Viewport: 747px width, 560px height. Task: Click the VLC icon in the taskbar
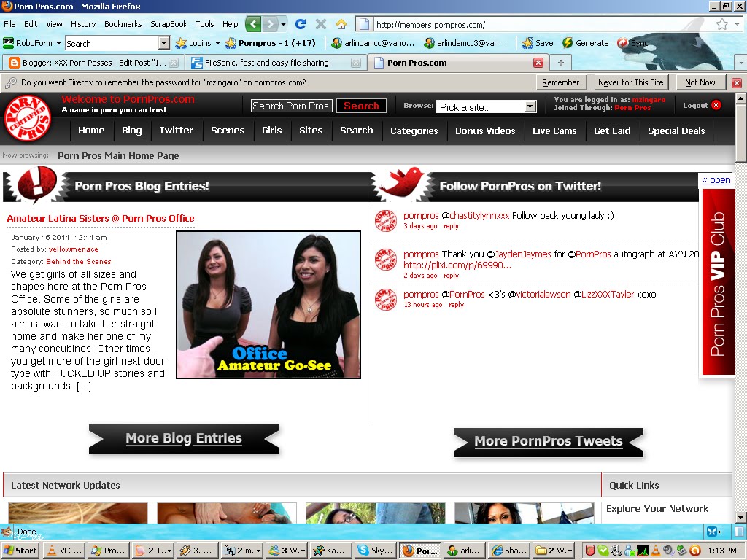[64, 551]
